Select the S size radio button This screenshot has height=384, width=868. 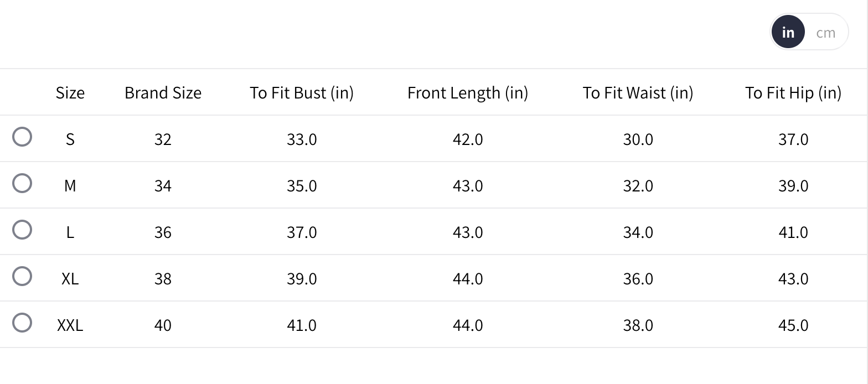tap(22, 137)
